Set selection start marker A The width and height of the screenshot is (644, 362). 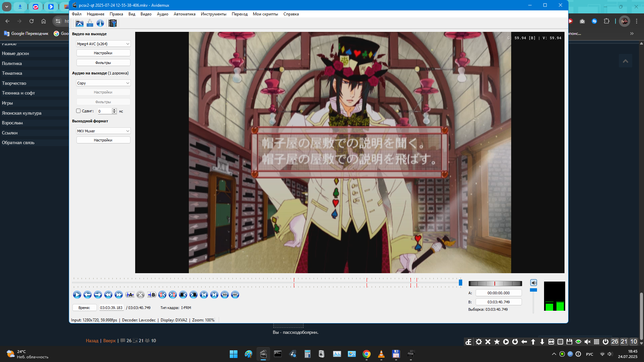(130, 295)
